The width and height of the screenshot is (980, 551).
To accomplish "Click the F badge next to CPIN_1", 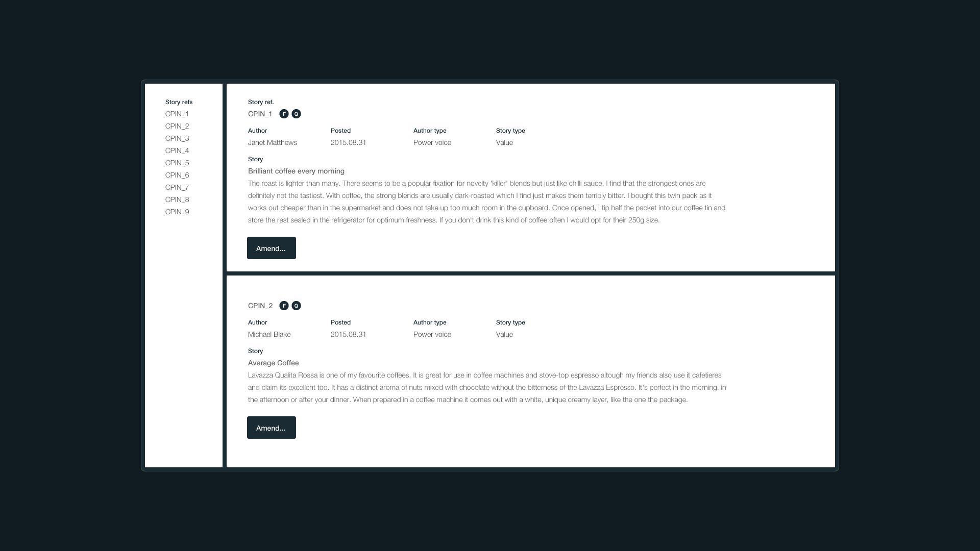I will pyautogui.click(x=284, y=114).
